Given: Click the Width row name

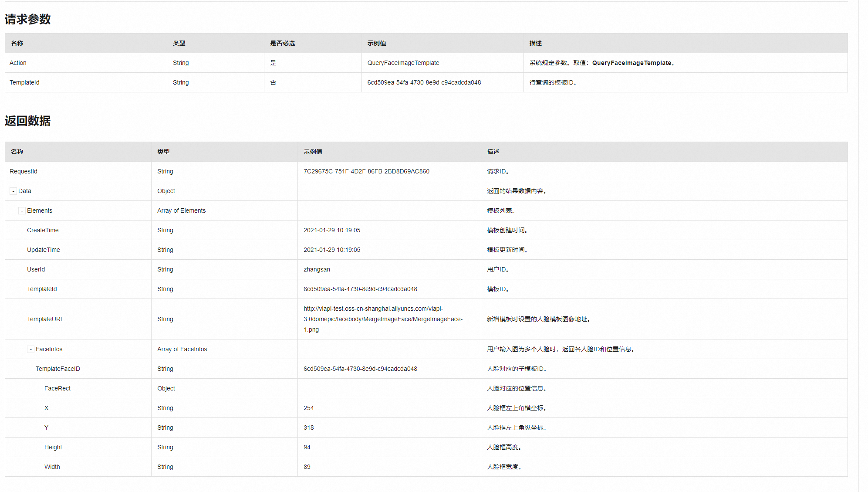Looking at the screenshot, I should 52,467.
